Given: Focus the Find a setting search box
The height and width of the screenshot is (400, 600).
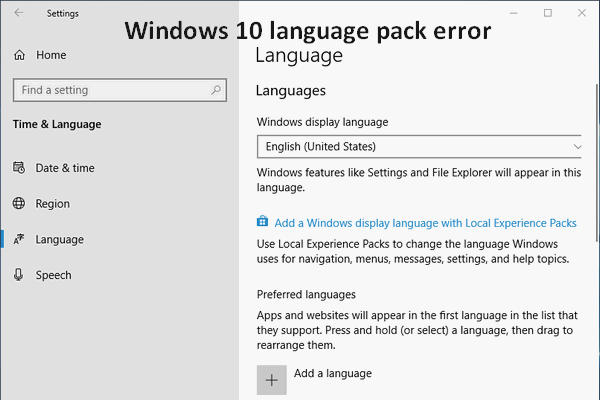Looking at the screenshot, I should (120, 90).
